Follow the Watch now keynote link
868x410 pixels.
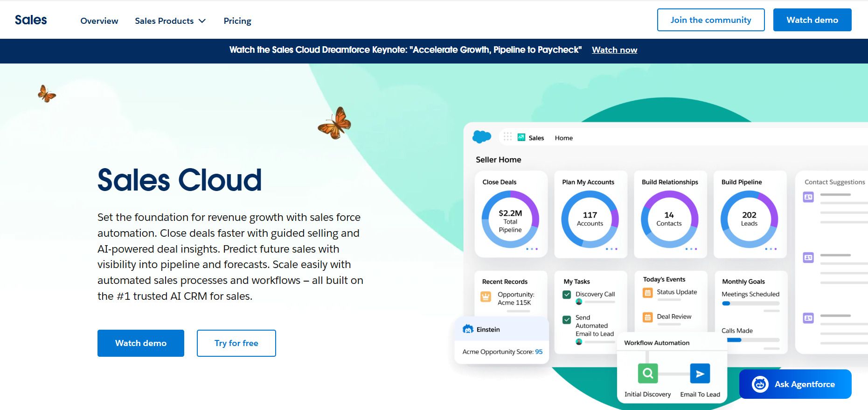[614, 50]
